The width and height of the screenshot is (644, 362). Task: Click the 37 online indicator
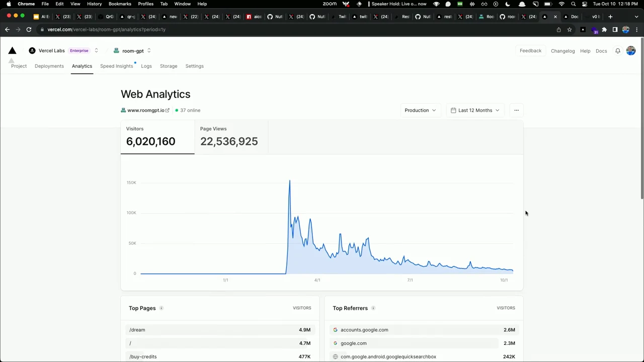point(188,110)
